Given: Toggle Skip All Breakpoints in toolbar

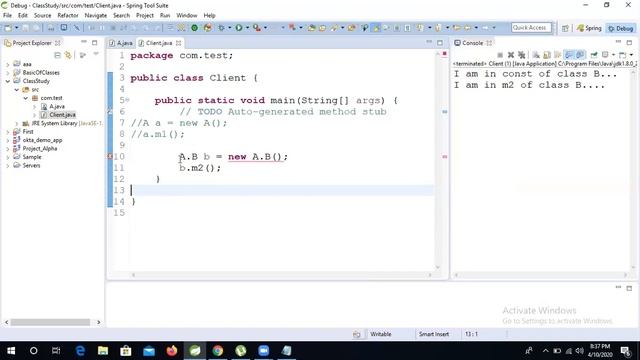Looking at the screenshot, I should click(77, 28).
